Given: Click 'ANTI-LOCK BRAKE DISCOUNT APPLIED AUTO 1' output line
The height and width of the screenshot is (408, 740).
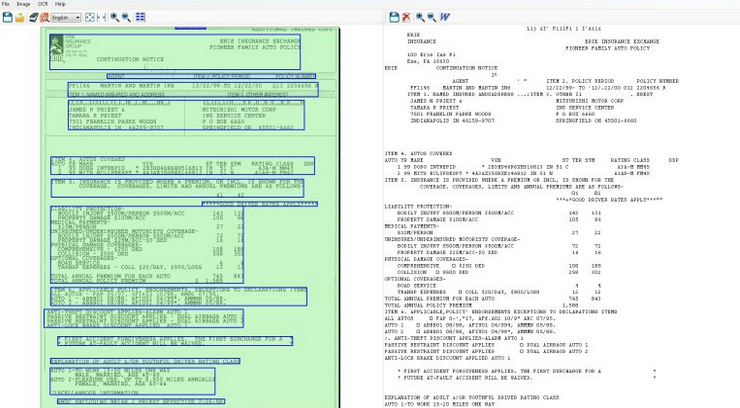Looking at the screenshot, I should pos(447,358).
